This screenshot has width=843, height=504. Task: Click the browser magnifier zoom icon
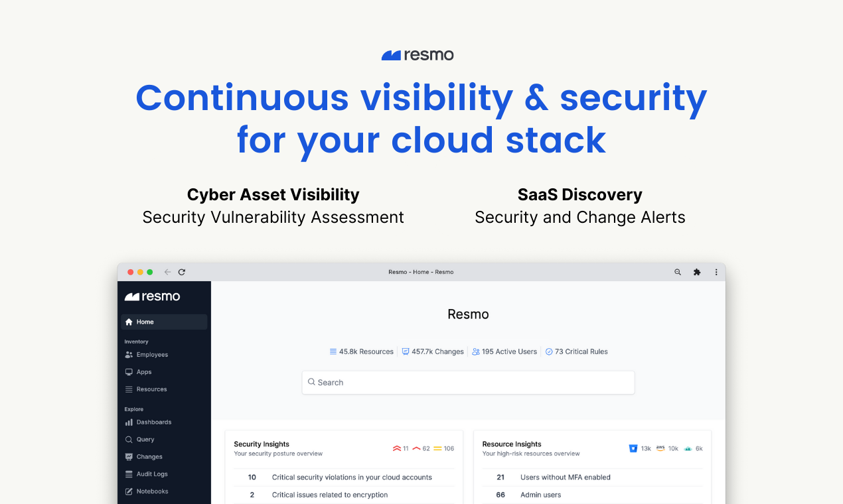click(x=678, y=272)
